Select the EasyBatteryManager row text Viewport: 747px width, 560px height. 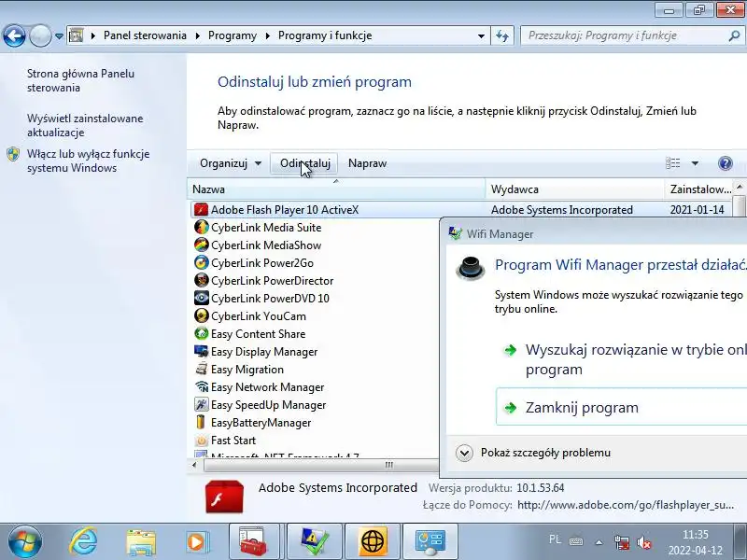[261, 423]
